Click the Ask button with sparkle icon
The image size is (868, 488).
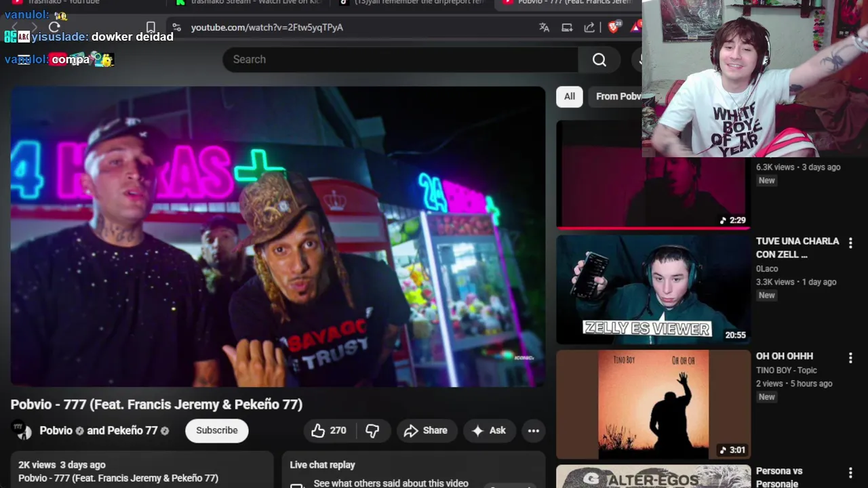pos(489,430)
